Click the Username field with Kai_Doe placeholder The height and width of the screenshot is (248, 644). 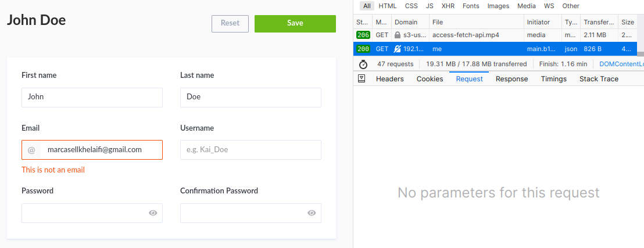pyautogui.click(x=251, y=150)
